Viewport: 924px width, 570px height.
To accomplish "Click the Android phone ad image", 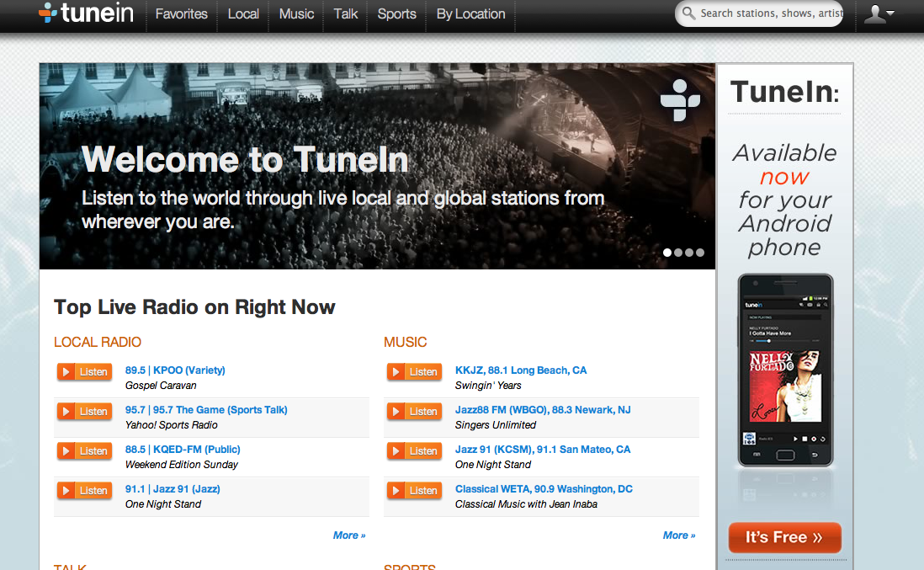I will (785, 370).
